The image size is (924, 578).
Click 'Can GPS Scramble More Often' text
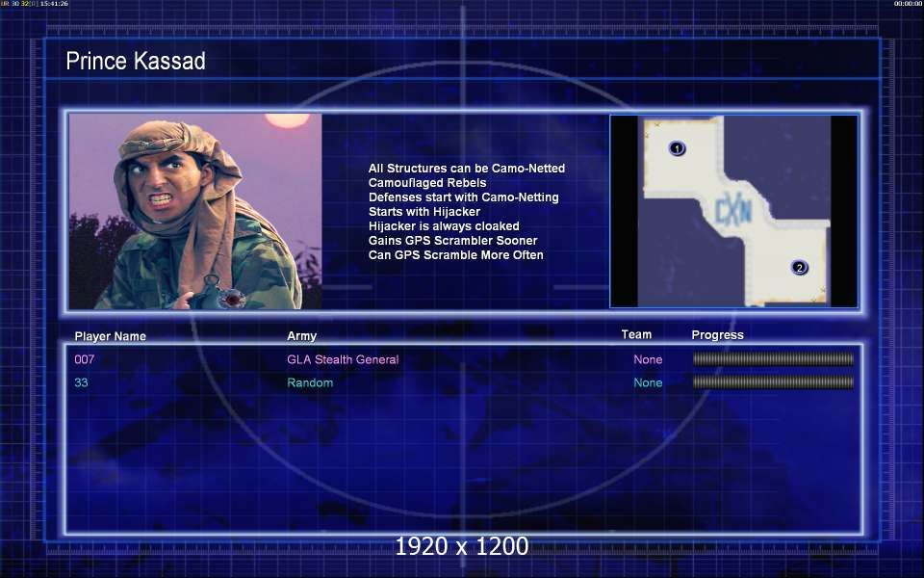tap(455, 254)
